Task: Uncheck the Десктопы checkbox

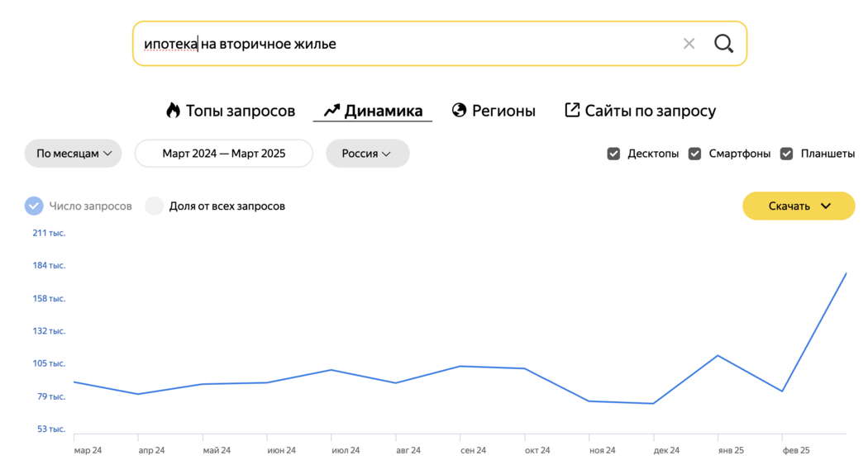Action: point(613,154)
